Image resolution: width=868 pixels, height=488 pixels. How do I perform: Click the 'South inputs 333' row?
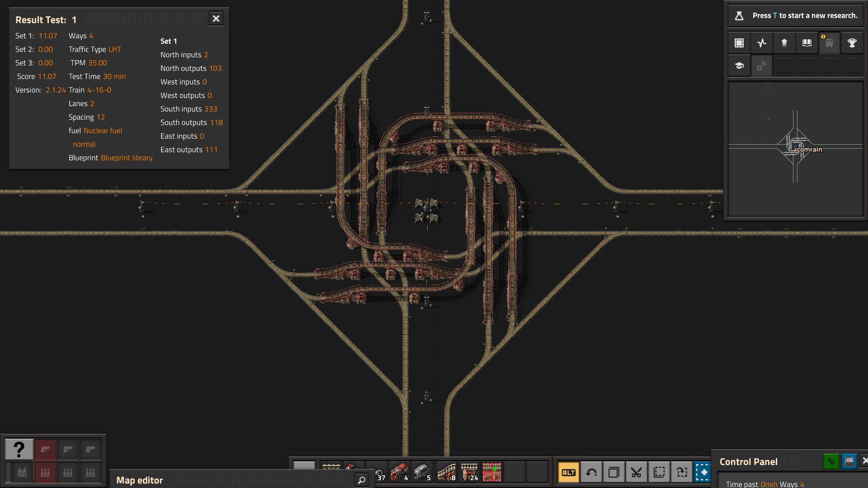pos(189,109)
